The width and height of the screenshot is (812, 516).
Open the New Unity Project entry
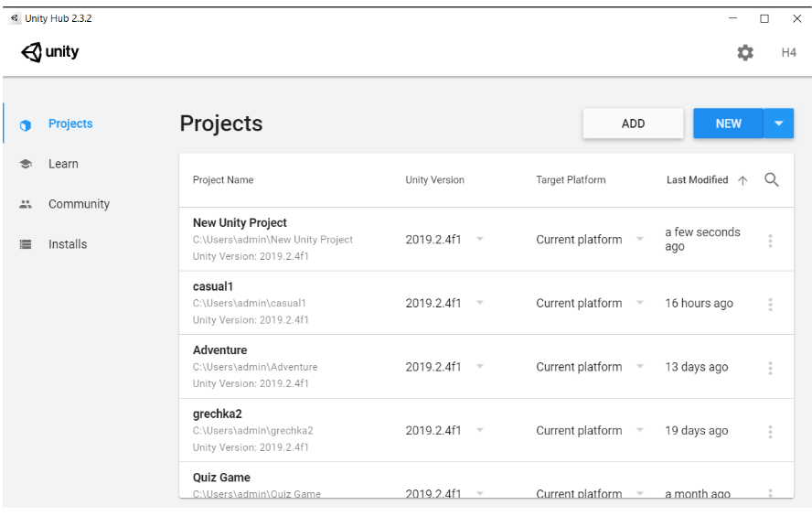point(240,222)
